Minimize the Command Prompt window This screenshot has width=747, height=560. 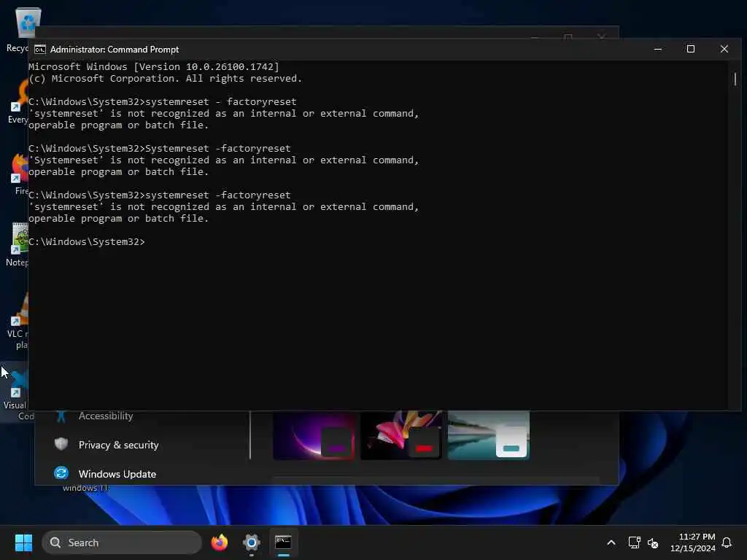tap(658, 49)
